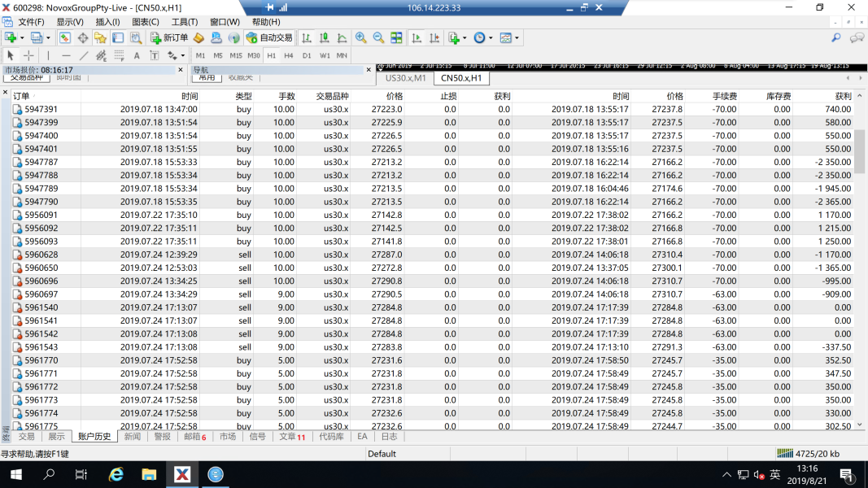
Task: Open search using the magnifier icon
Action: pos(836,37)
